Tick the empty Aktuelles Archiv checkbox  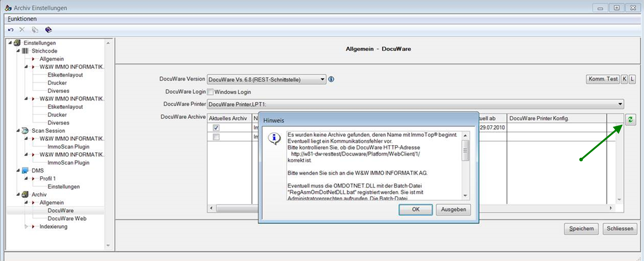(216, 137)
